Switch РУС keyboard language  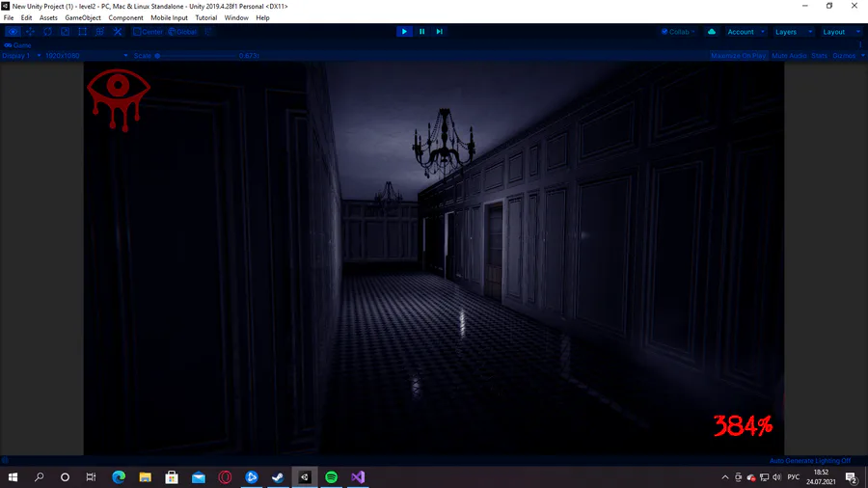794,477
